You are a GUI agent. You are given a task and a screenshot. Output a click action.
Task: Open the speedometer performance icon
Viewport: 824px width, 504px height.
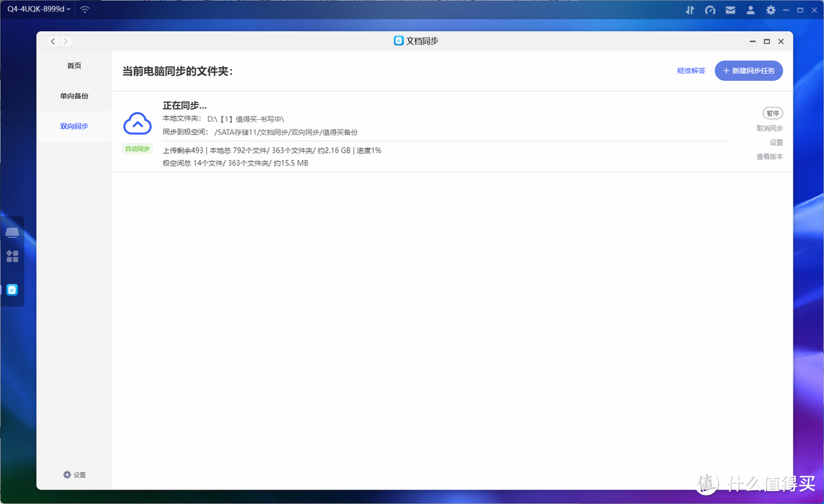point(710,10)
